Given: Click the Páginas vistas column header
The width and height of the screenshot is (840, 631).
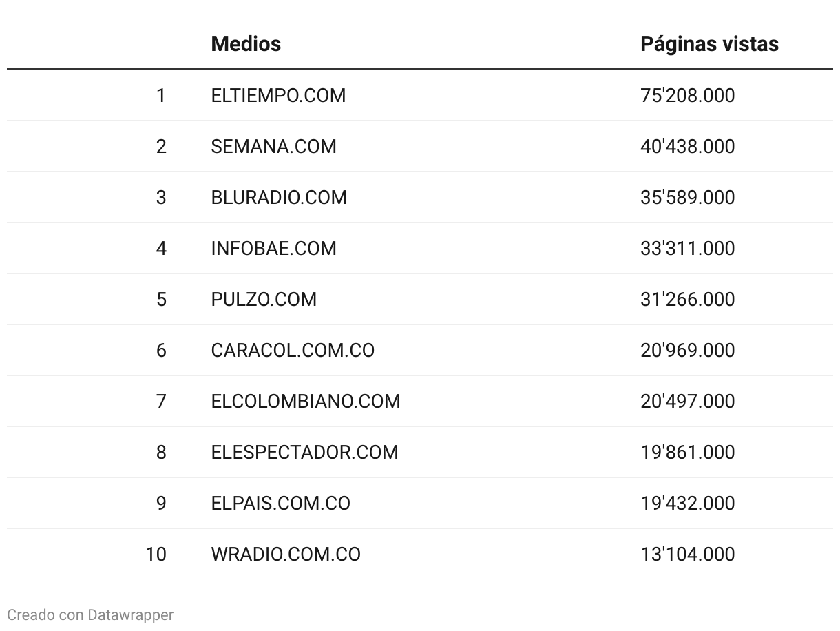Looking at the screenshot, I should (709, 44).
